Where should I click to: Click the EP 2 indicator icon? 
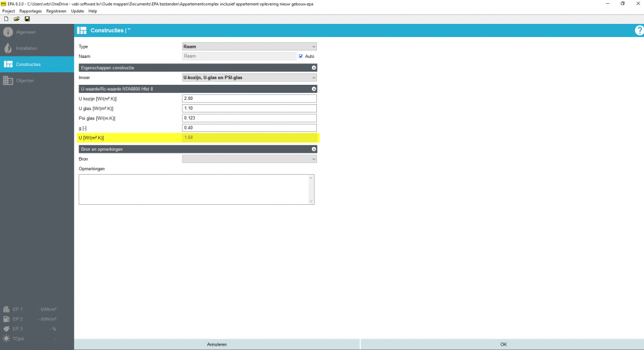tap(6, 319)
